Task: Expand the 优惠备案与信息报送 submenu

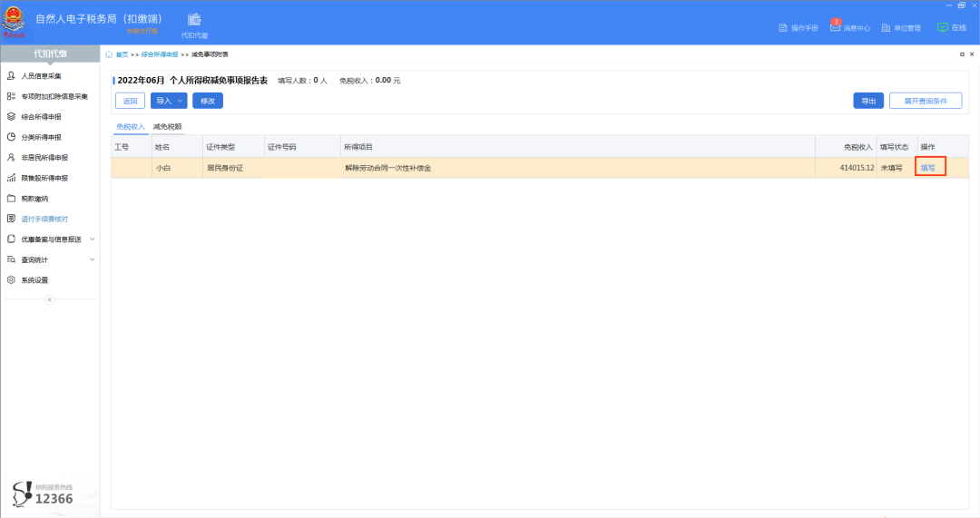Action: click(51, 239)
